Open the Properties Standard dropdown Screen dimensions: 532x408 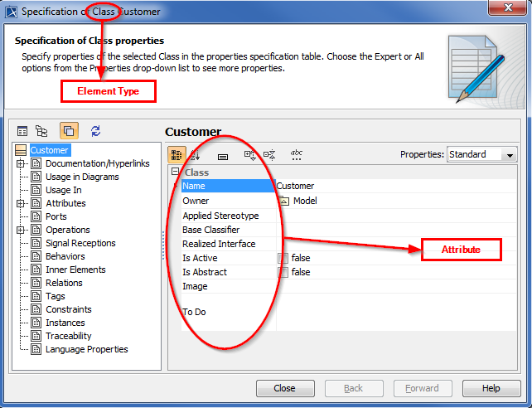click(x=481, y=154)
